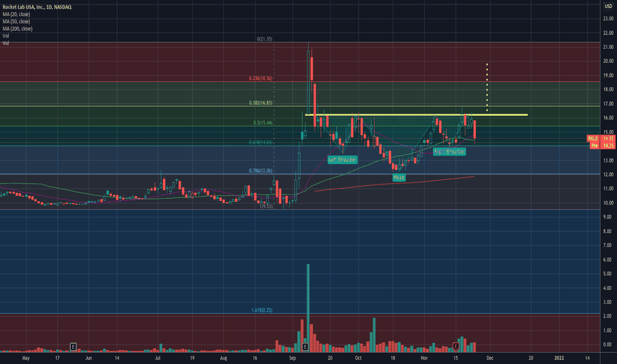Image resolution: width=617 pixels, height=364 pixels.
Task: Click the 2022 date axis label
Action: tap(559, 358)
